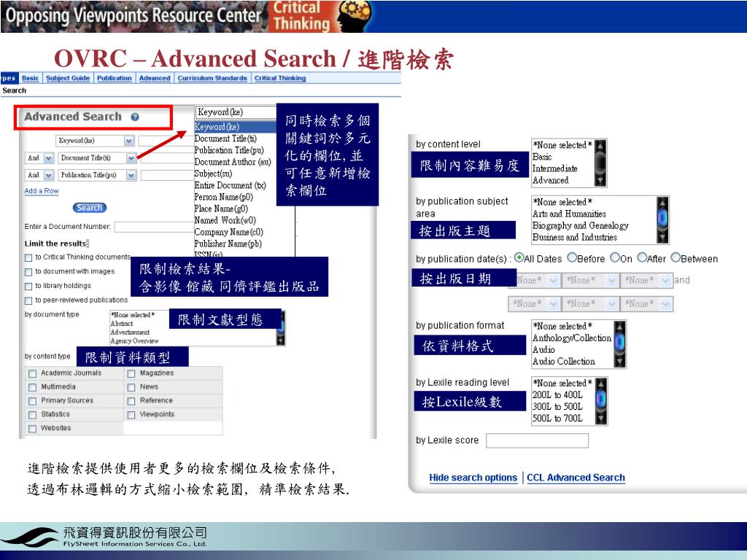Select Advanced in content level list
The height and width of the screenshot is (560, 747).
coord(550,181)
